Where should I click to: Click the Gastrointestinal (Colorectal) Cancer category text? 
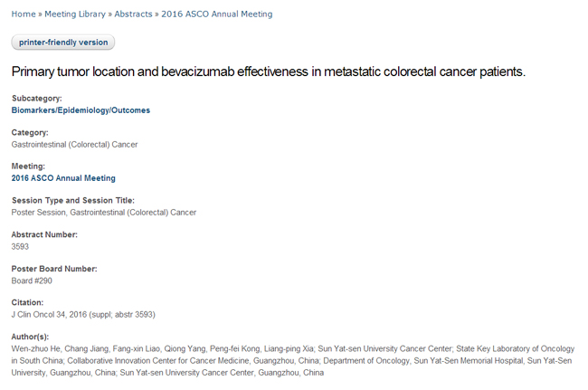pos(74,144)
